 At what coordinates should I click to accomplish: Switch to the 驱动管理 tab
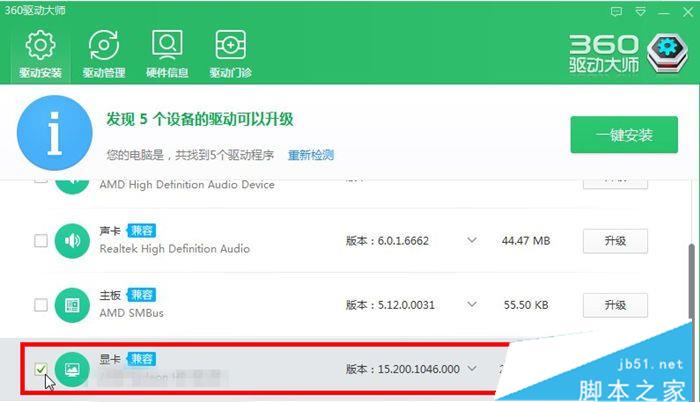(x=104, y=54)
